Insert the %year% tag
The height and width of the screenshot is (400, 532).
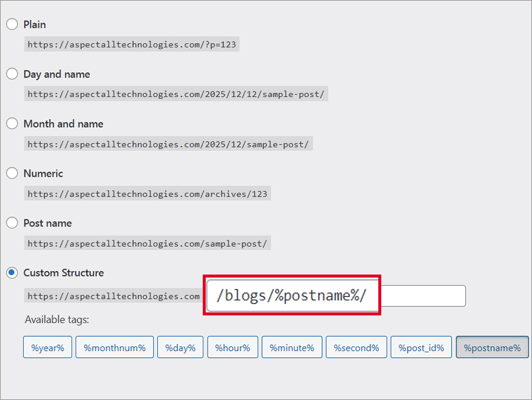click(47, 348)
